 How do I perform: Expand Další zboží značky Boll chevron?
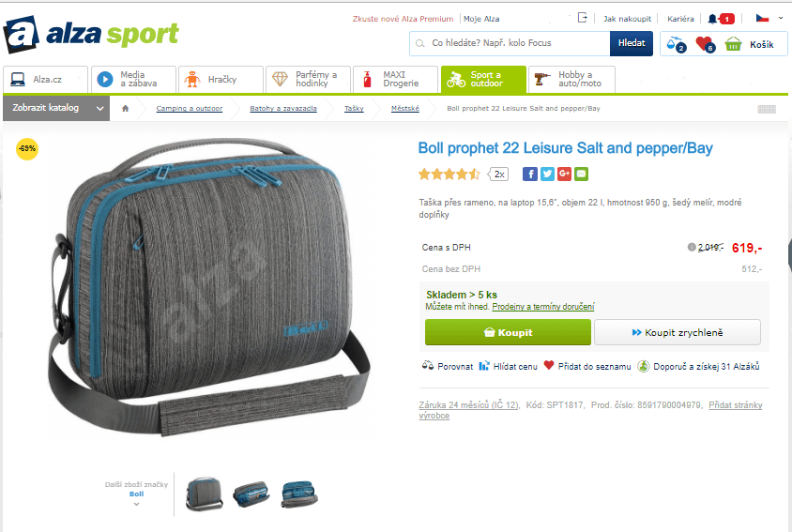pos(136,504)
